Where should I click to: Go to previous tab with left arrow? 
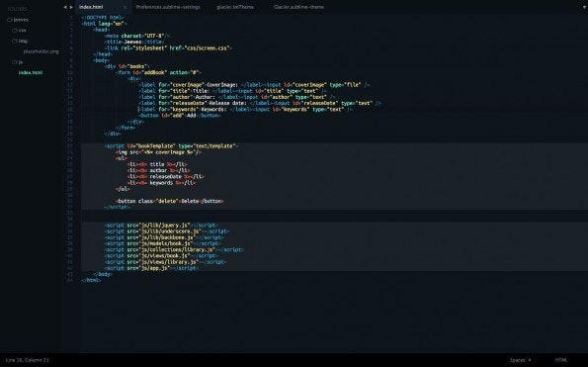click(65, 7)
